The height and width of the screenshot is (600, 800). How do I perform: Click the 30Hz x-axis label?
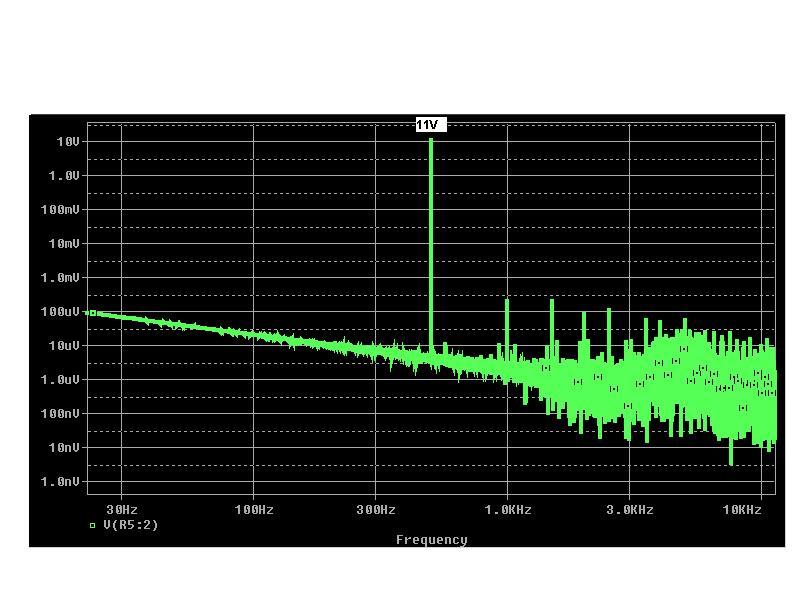click(121, 509)
